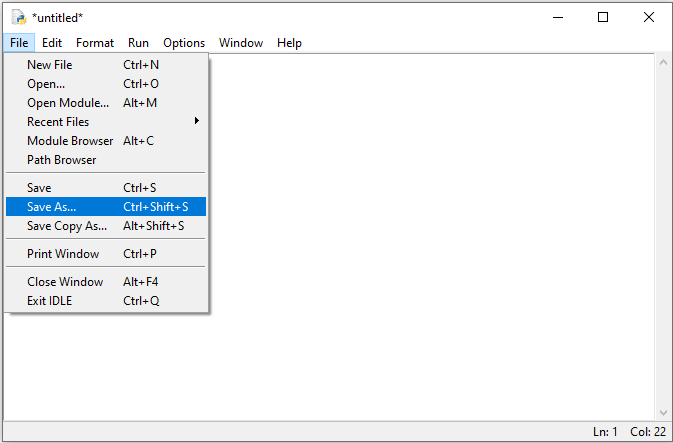Open the Format menu
This screenshot has height=443, width=673.
click(x=95, y=43)
